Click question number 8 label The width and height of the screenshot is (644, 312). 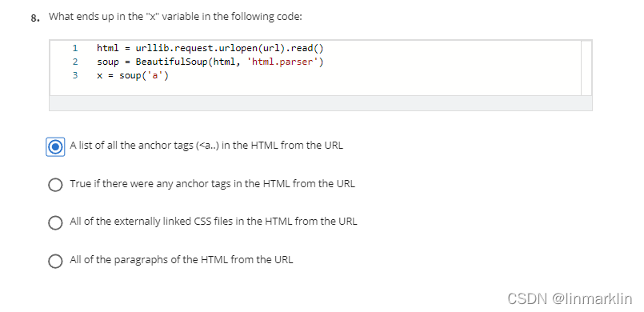35,18
